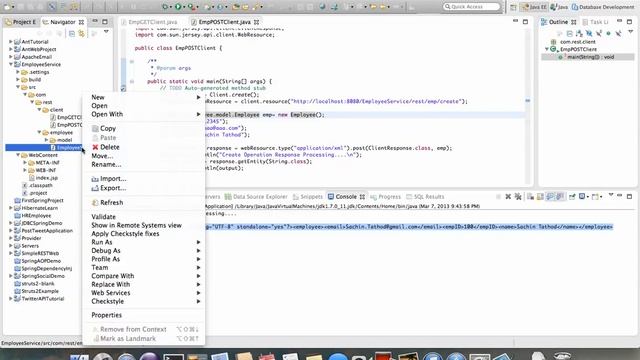
Task: Toggle Hide Local Types in Outline
Action: (618, 33)
